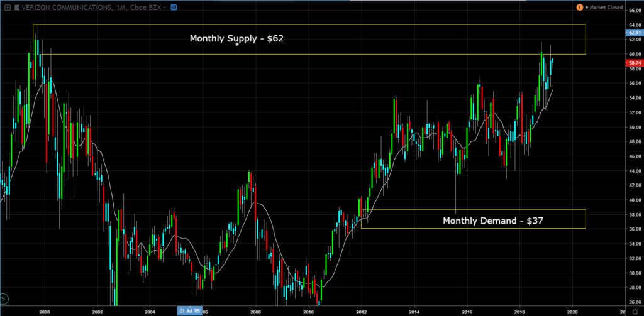
Task: Click the 2010 label on the time axis
Action: point(309,312)
